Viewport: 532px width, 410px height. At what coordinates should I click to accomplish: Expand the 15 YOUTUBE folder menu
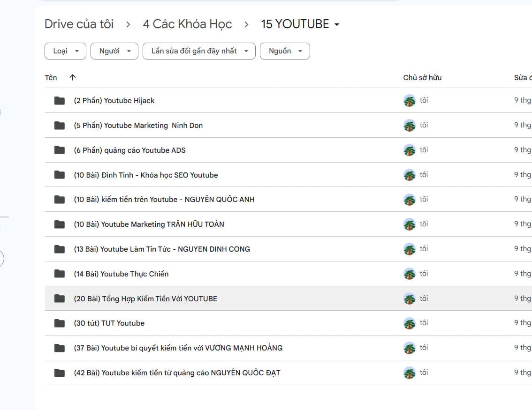[300, 24]
